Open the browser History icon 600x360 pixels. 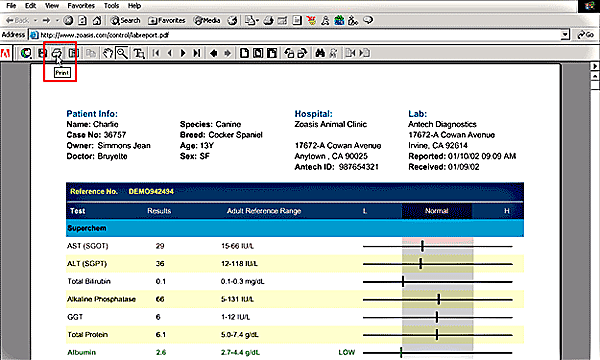pos(232,20)
